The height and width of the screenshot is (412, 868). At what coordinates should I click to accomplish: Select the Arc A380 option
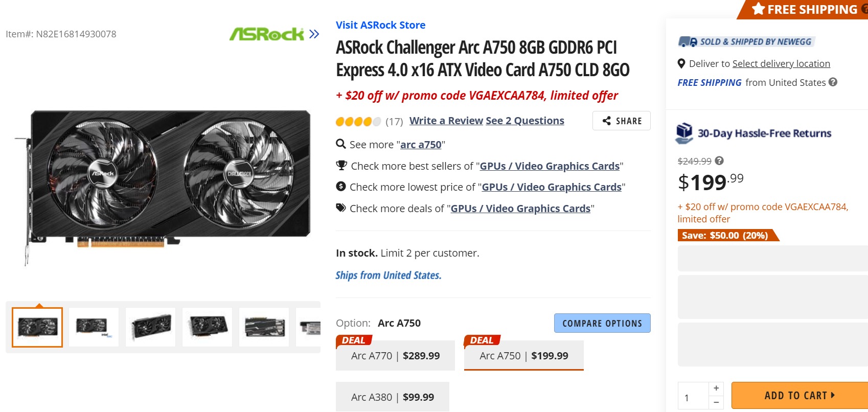click(392, 396)
